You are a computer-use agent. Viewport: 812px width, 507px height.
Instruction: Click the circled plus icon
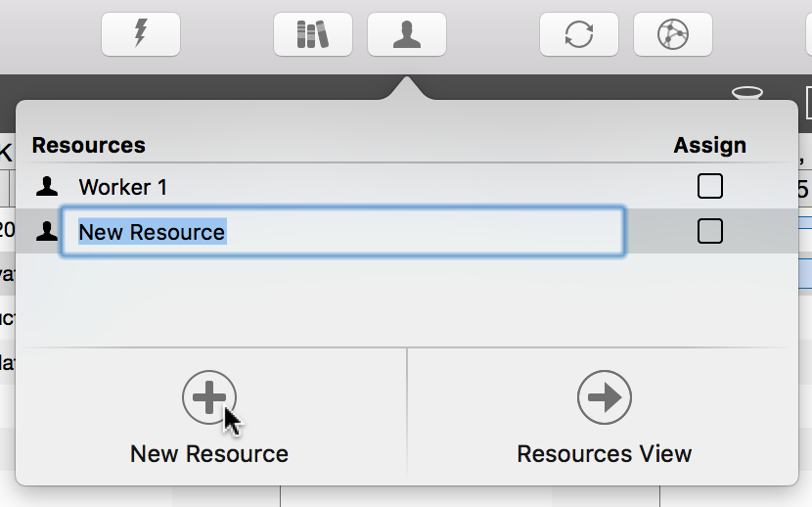209,396
